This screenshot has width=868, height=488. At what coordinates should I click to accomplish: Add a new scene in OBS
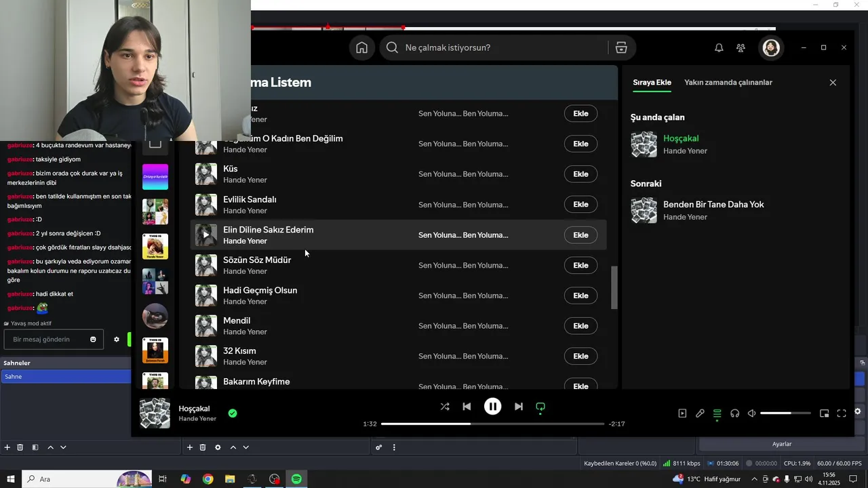coord(7,447)
